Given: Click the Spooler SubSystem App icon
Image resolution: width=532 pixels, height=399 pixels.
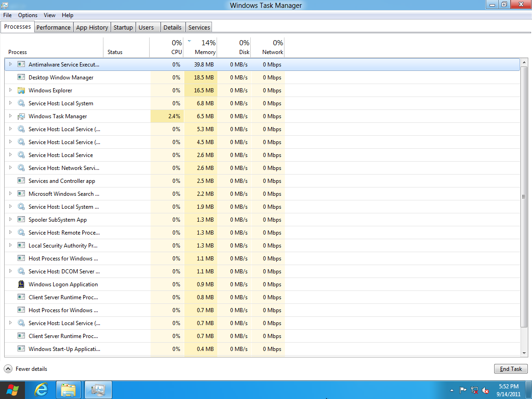Looking at the screenshot, I should (x=21, y=219).
